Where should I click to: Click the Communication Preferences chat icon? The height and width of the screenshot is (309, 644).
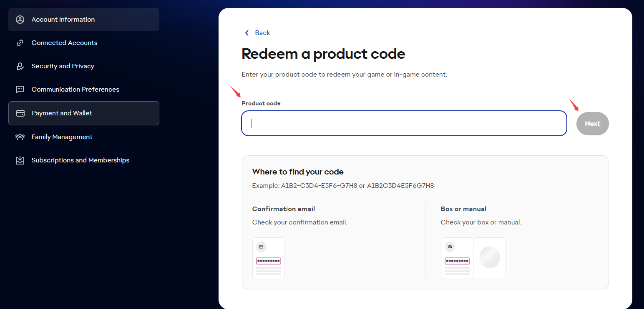click(x=20, y=90)
